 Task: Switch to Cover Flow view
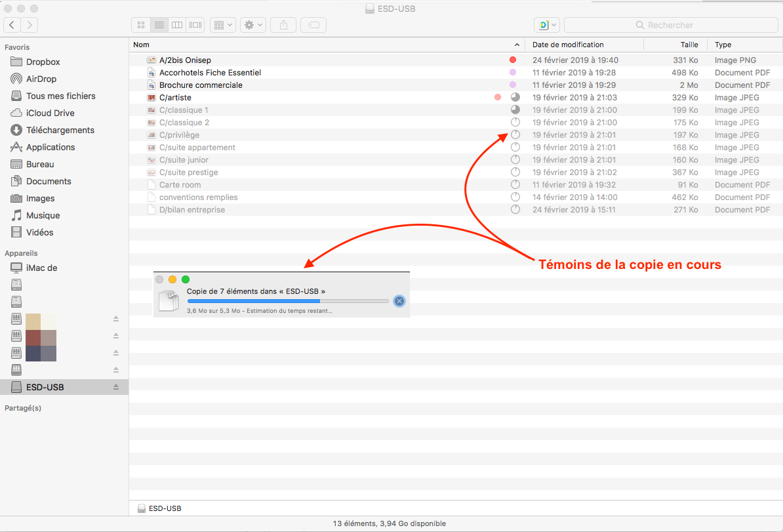coord(195,25)
